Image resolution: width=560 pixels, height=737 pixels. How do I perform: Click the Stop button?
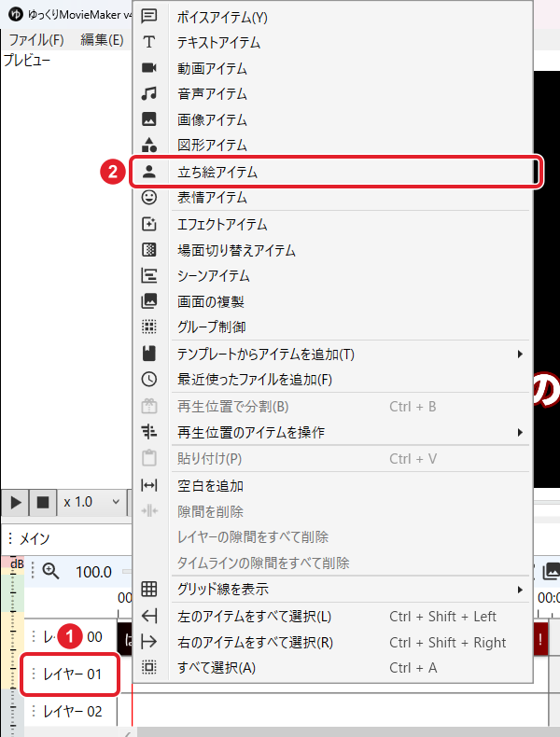43,503
